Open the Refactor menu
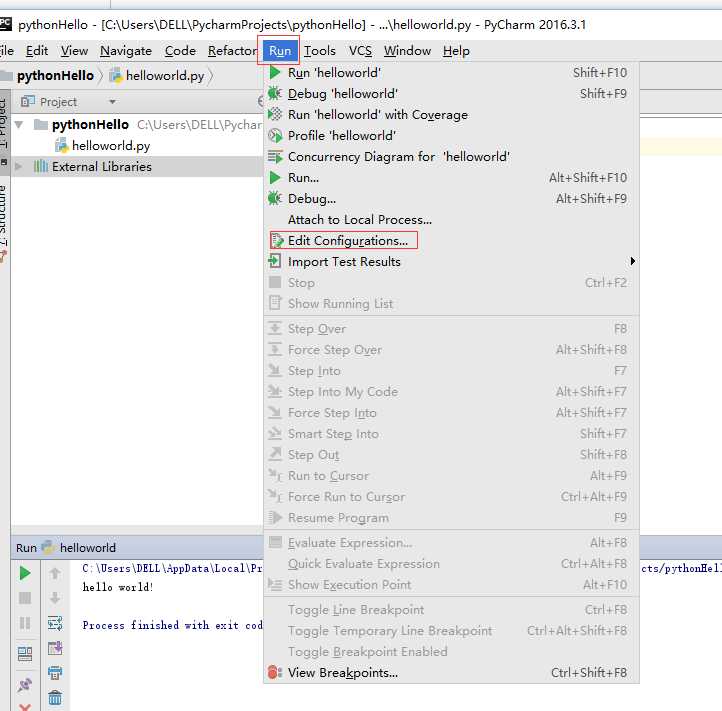 click(233, 51)
